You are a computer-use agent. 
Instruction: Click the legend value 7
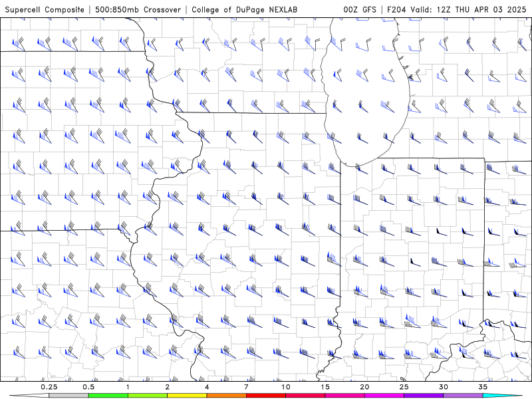246,387
